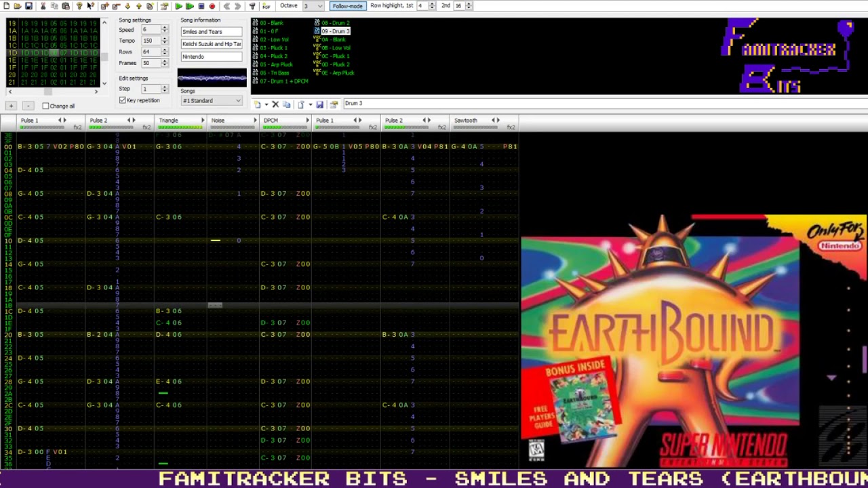Toggle the Key repetition checkbox
Viewport: 868px width, 488px height.
tap(123, 100)
